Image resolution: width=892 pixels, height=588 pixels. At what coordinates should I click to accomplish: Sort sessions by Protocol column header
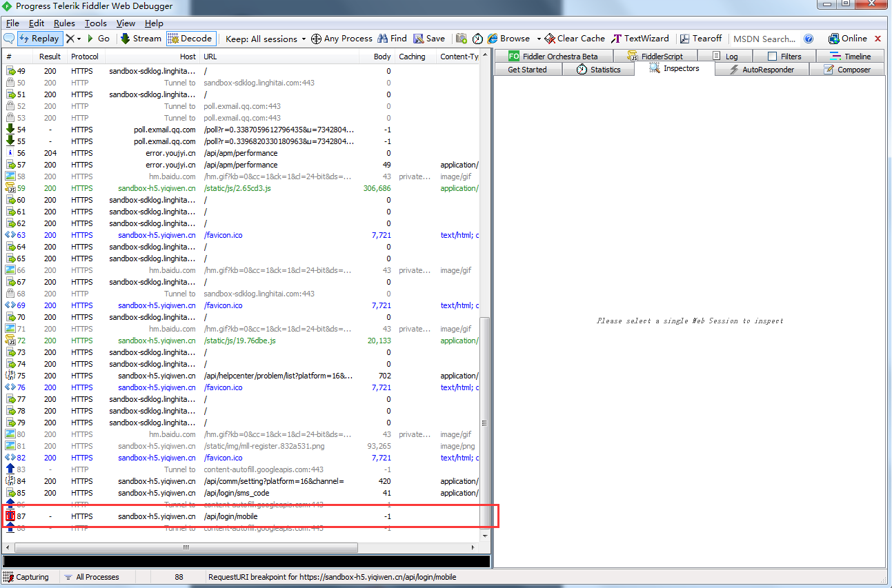85,57
